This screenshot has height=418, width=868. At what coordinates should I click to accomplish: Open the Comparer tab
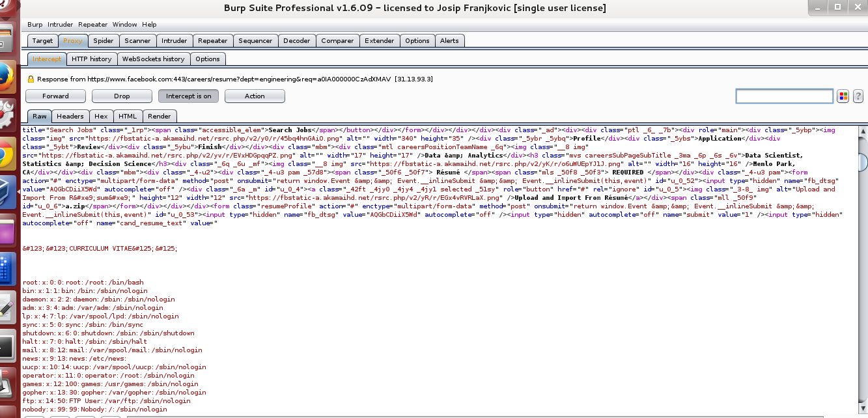pos(338,40)
